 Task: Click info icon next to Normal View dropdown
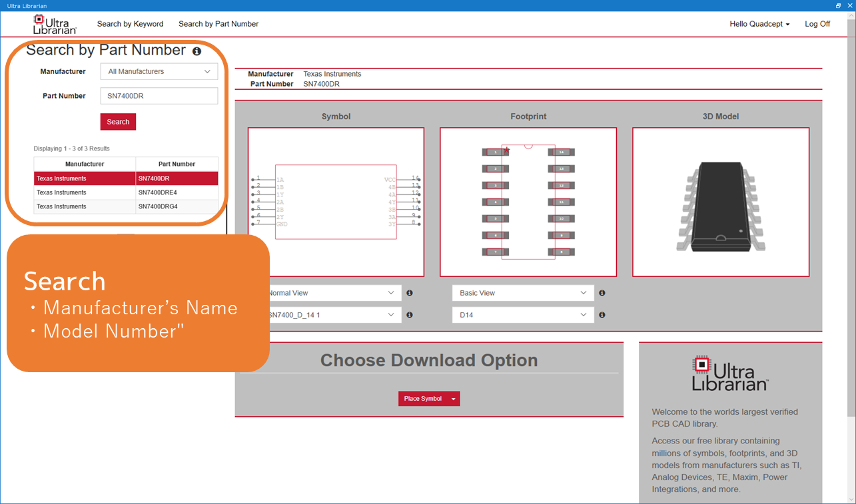pos(410,293)
